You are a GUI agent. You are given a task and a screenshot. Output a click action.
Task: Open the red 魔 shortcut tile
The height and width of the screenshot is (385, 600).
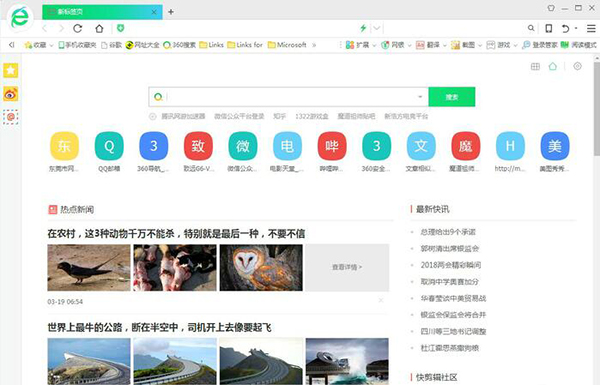(x=466, y=146)
